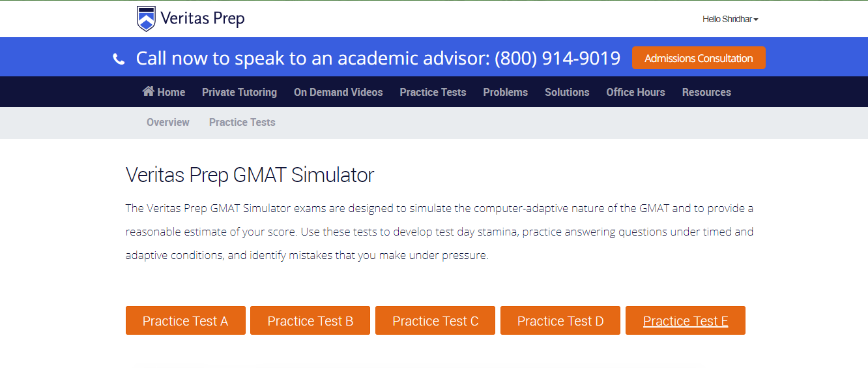Click the Admissions Consultation button
The height and width of the screenshot is (368, 868).
[x=699, y=58]
